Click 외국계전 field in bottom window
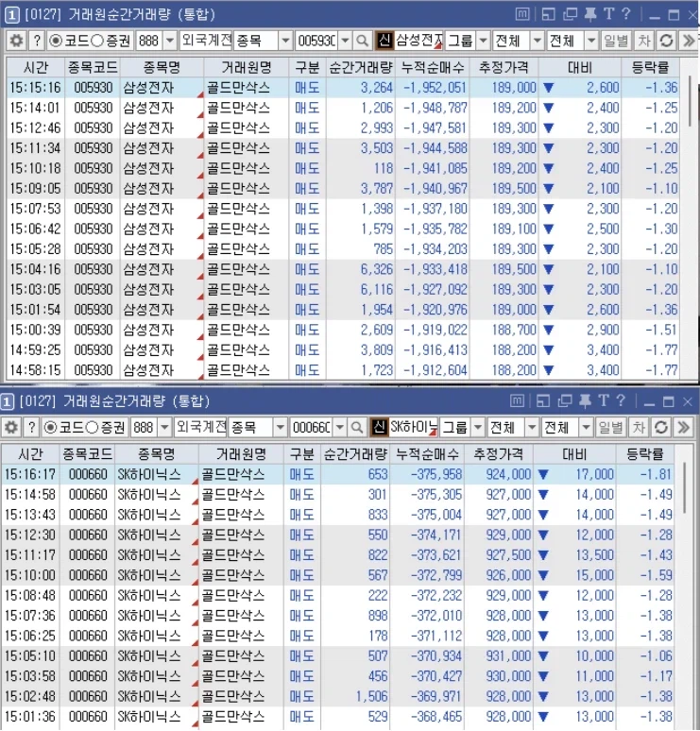The image size is (700, 731). pos(200,428)
